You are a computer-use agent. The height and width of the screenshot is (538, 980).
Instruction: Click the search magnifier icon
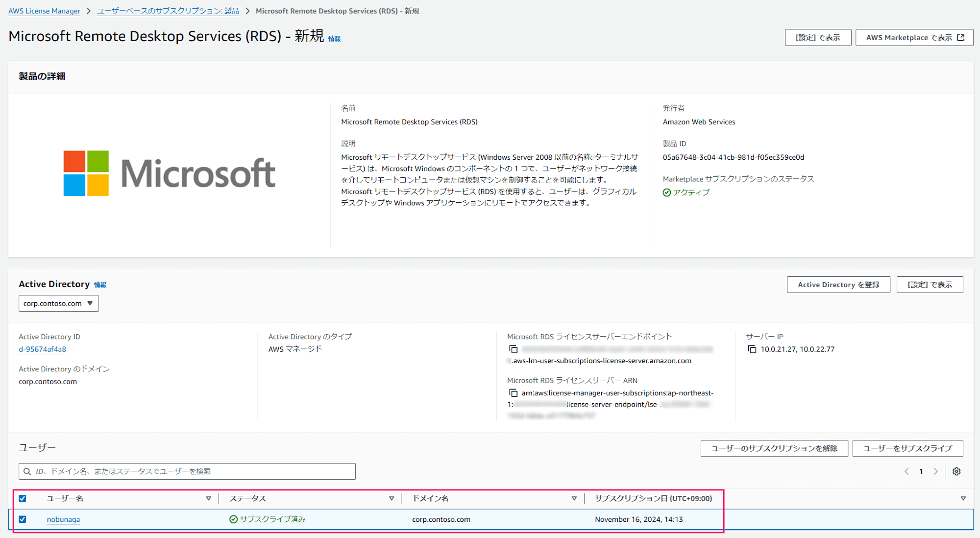point(27,471)
